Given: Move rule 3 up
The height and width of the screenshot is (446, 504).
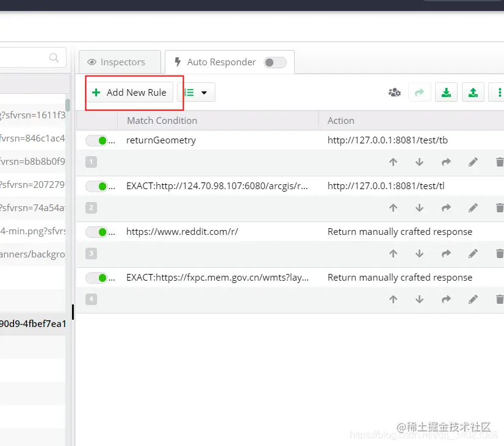Looking at the screenshot, I should 393,254.
